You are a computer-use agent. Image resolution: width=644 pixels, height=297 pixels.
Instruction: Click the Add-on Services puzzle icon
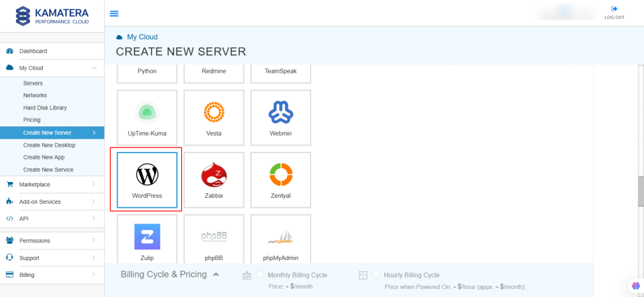[x=10, y=202]
